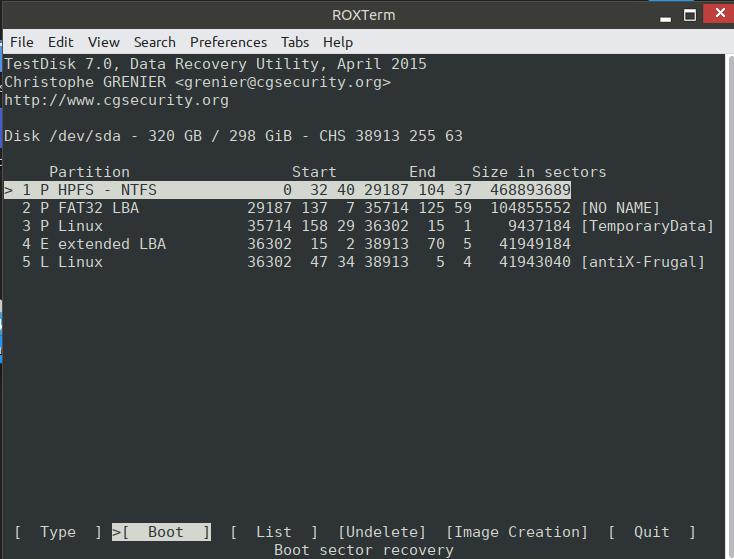Click the 41943040 sector size value
This screenshot has height=559, width=734.
click(535, 262)
